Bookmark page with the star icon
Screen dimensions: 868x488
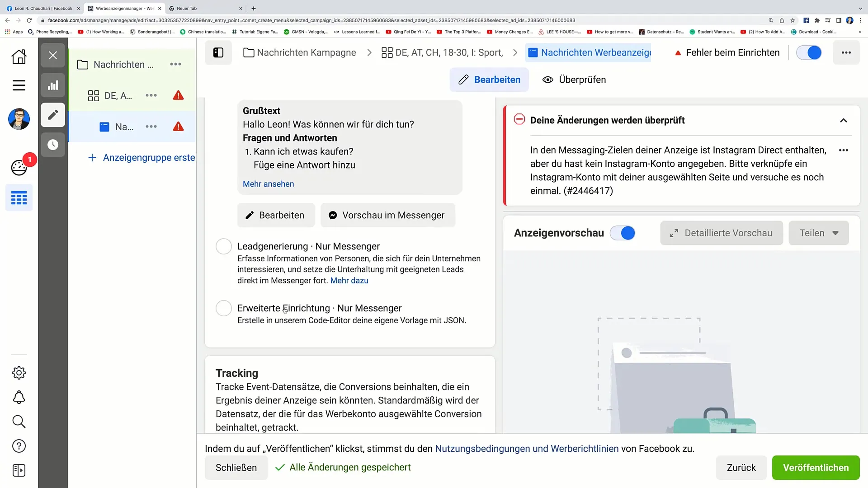[x=793, y=20]
